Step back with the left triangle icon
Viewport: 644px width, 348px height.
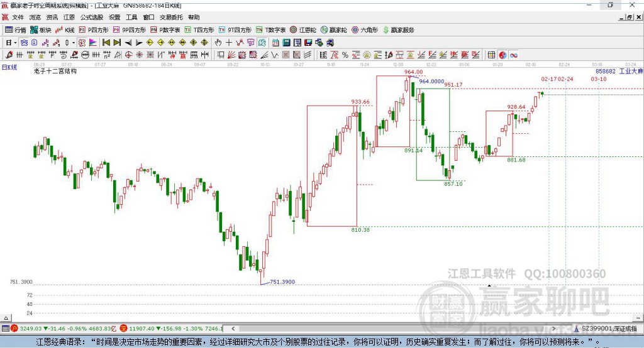point(128,43)
